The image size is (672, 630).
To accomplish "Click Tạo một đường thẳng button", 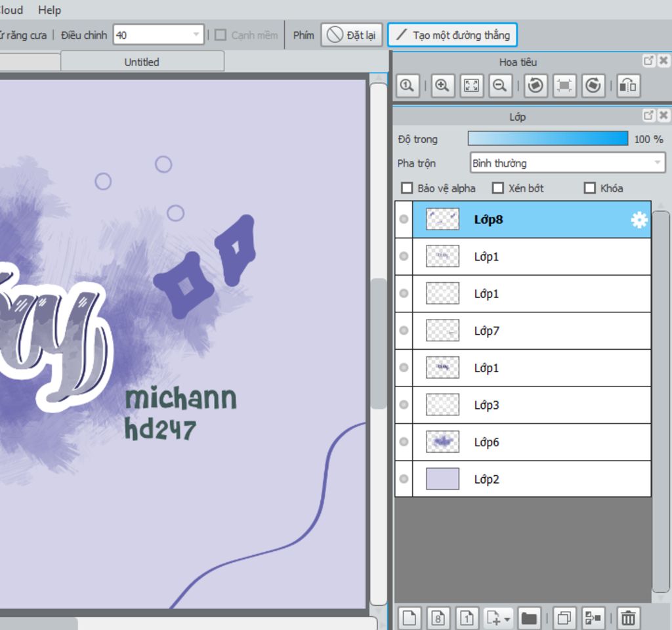I will tap(452, 35).
